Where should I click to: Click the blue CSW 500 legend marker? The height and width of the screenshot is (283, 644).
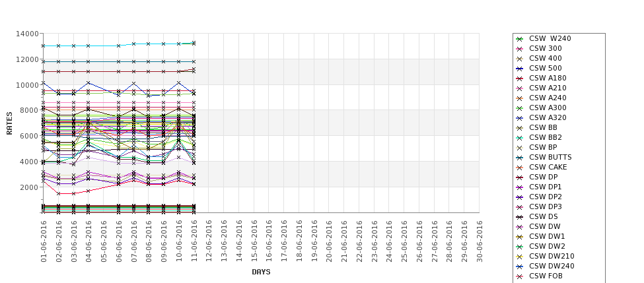[x=520, y=69]
